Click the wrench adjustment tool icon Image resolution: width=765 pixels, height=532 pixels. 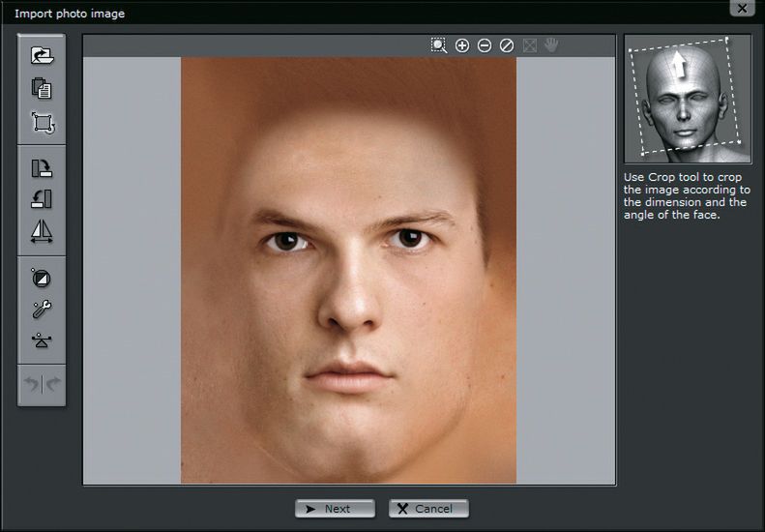[x=42, y=310]
